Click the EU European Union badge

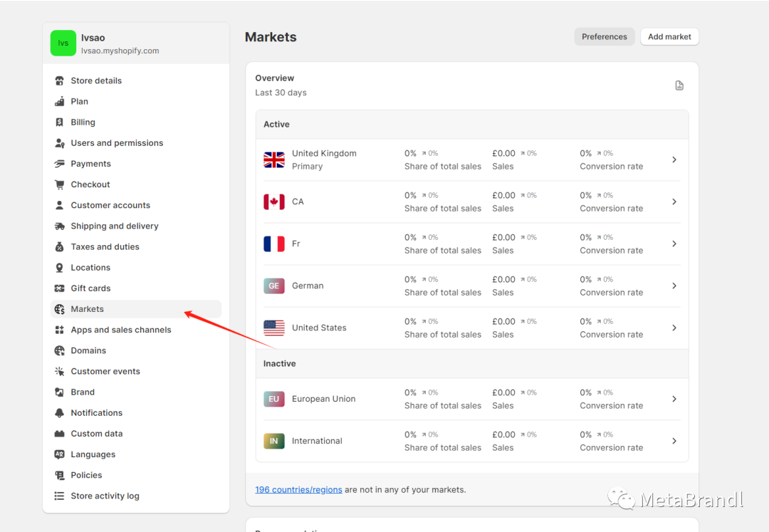click(273, 399)
